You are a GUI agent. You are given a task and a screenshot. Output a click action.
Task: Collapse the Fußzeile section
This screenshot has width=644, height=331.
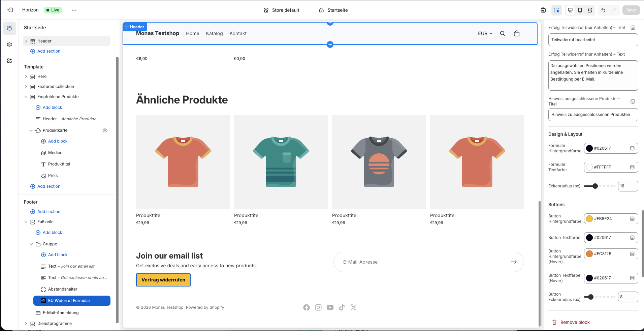click(26, 222)
